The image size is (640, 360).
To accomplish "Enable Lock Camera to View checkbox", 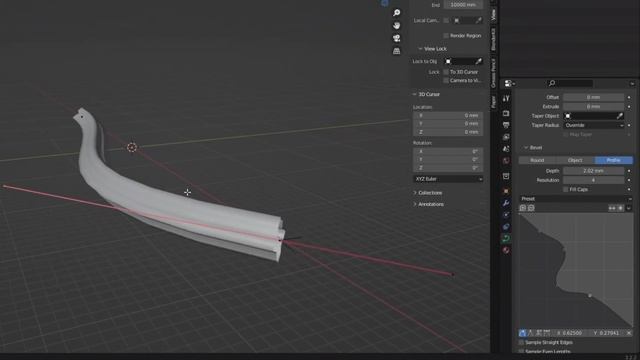I will (x=446, y=80).
